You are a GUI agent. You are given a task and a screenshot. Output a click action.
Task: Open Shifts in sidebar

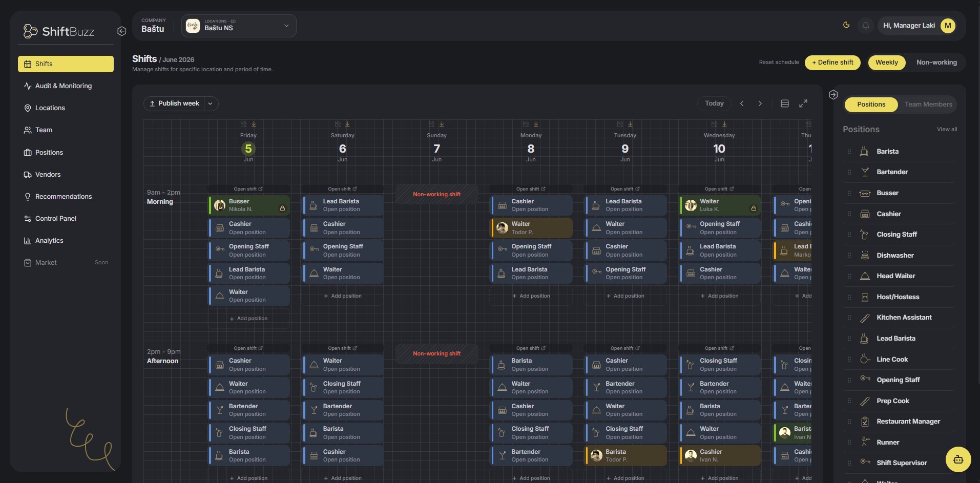(x=66, y=64)
